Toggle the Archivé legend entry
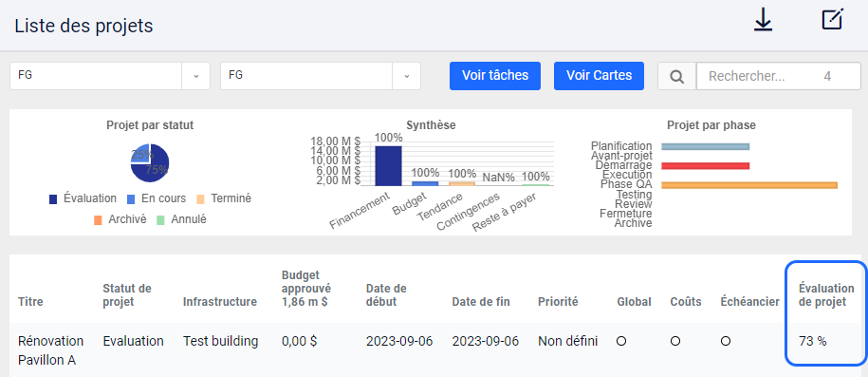Viewport: 868px width, 377px height. click(120, 219)
